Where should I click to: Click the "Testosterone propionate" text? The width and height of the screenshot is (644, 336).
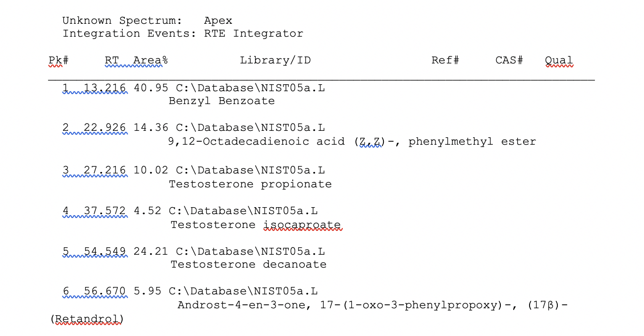(x=250, y=184)
